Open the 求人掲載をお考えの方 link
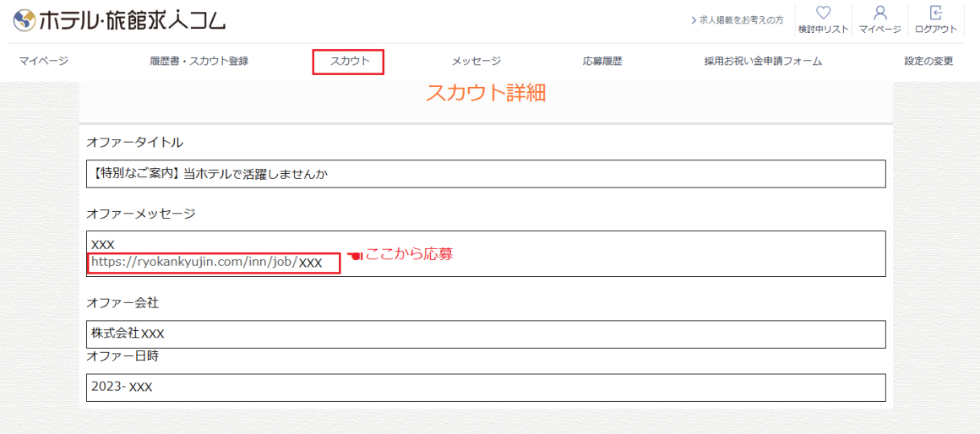The width and height of the screenshot is (980, 434). (x=741, y=19)
